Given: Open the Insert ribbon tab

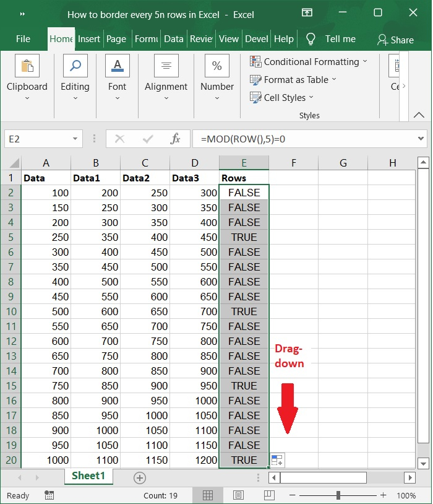Looking at the screenshot, I should pyautogui.click(x=89, y=38).
